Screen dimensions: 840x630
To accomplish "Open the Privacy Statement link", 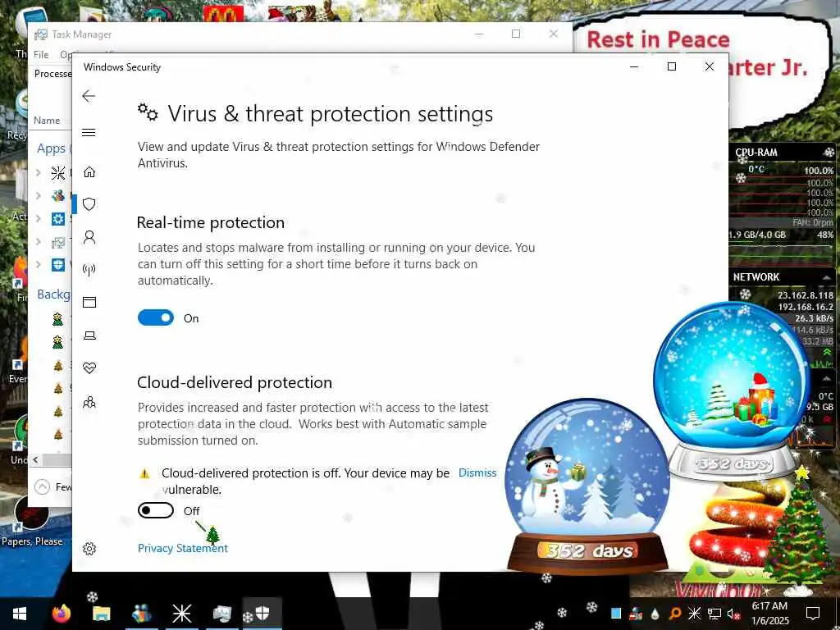I will click(x=183, y=548).
